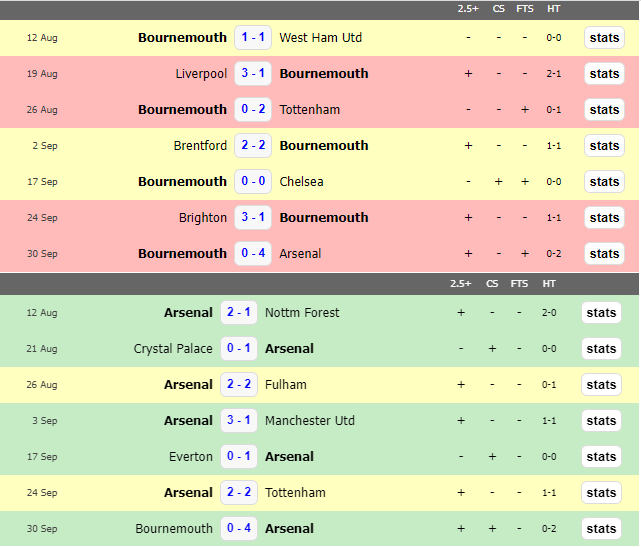The image size is (641, 547).
Task: Open stats for Bournemouth vs West Ham Utd
Action: (604, 38)
